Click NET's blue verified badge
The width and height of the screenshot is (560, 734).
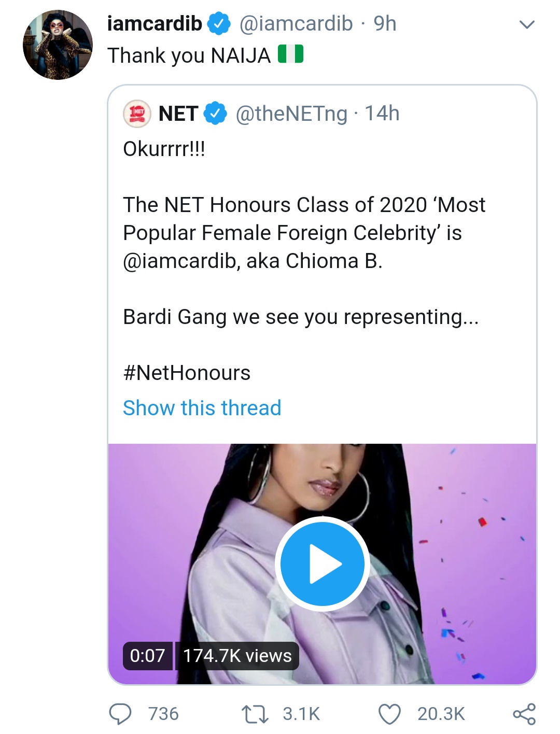click(x=215, y=114)
